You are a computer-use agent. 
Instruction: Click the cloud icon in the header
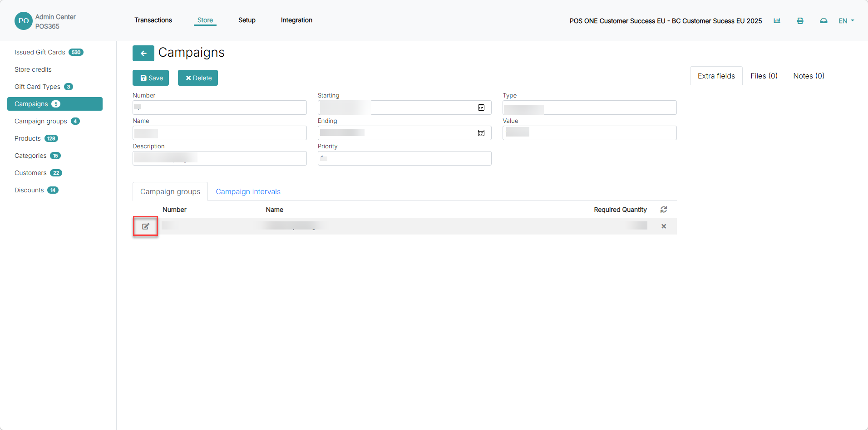pos(824,21)
